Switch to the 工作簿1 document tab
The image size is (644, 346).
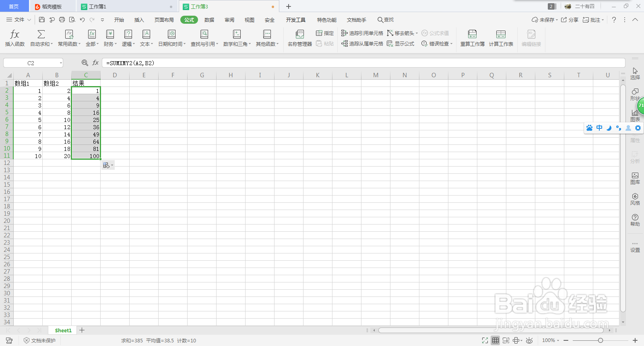[127, 6]
